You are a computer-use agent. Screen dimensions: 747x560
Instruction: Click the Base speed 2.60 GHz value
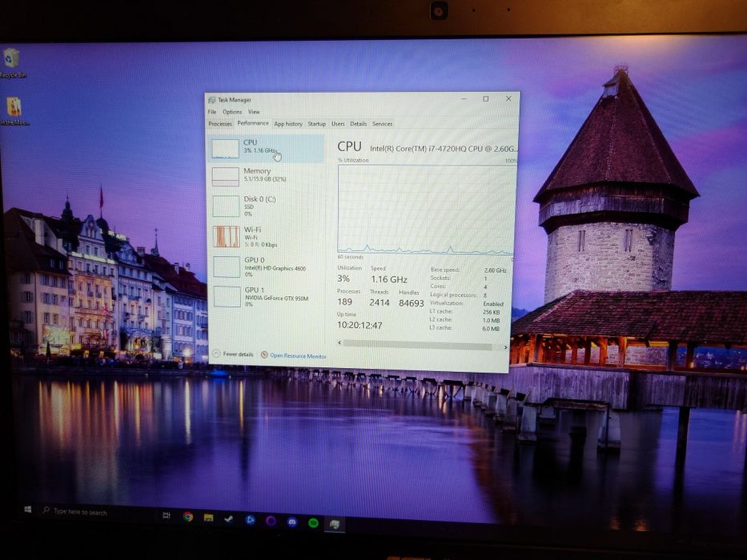click(x=495, y=270)
